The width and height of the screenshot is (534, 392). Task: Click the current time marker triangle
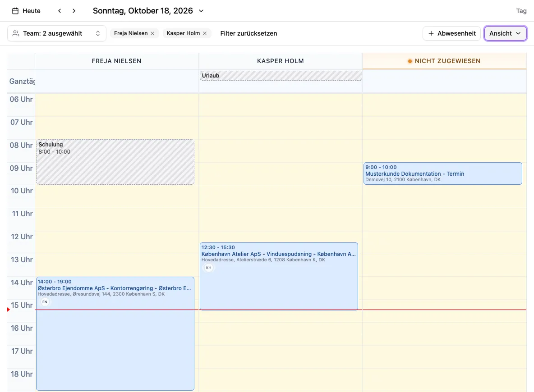(x=9, y=310)
